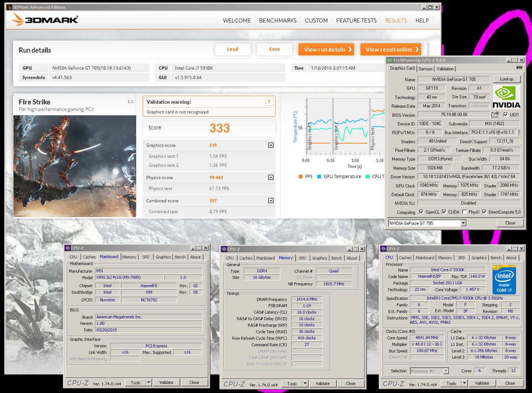Toggle the CUDA checkbox in GPU-Z
532x393 pixels.
click(444, 212)
